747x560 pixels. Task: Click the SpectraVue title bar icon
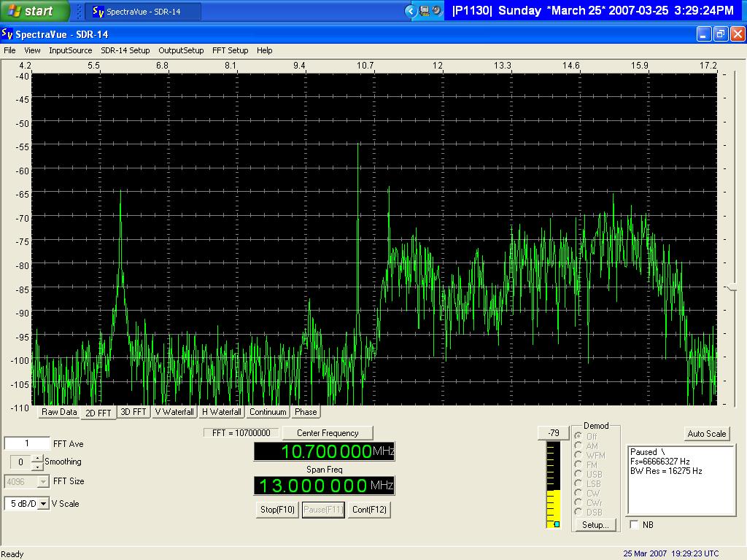tap(7, 34)
